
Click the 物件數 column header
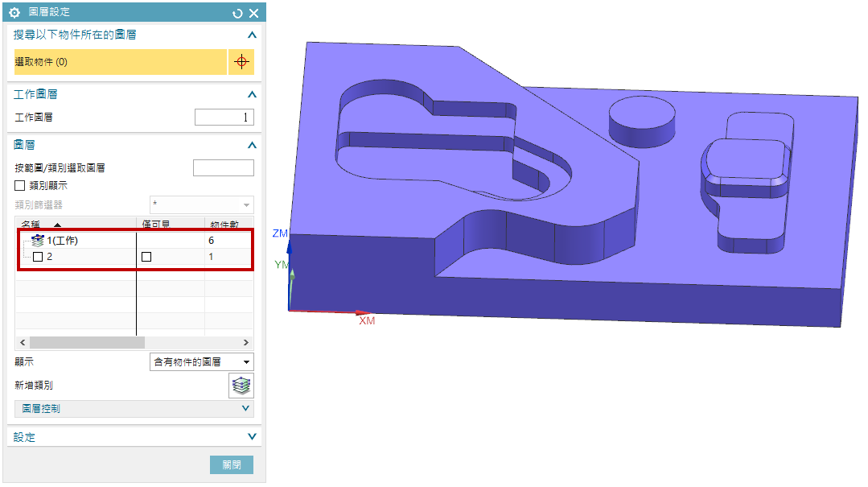(x=228, y=224)
